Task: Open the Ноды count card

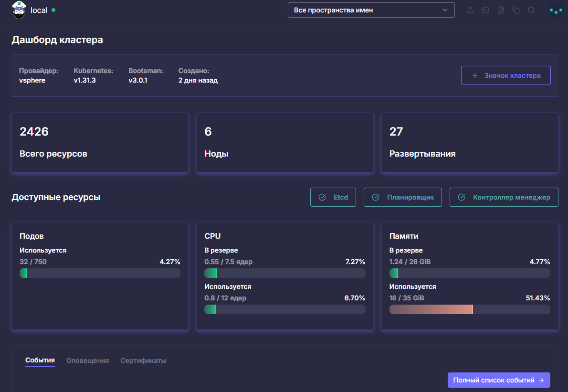Action: pos(285,142)
